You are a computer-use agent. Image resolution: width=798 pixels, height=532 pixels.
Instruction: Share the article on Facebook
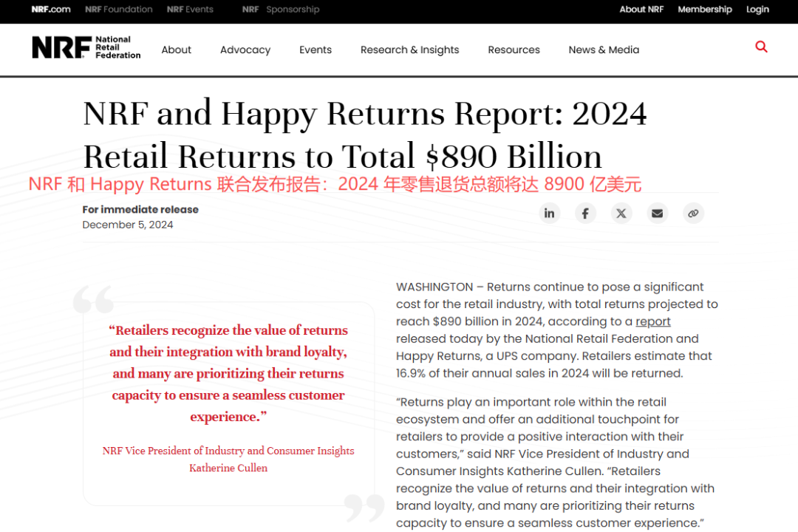tap(585, 214)
